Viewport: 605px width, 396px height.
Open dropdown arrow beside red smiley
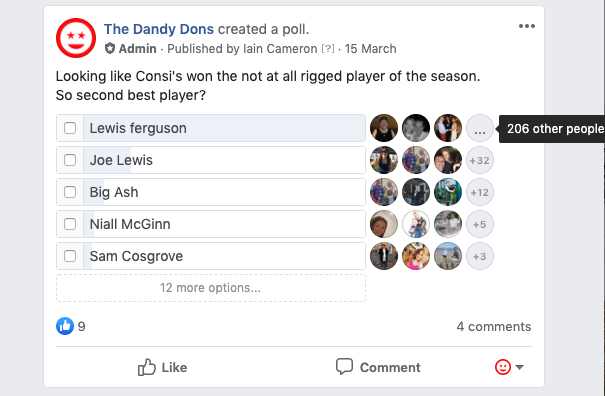point(520,367)
